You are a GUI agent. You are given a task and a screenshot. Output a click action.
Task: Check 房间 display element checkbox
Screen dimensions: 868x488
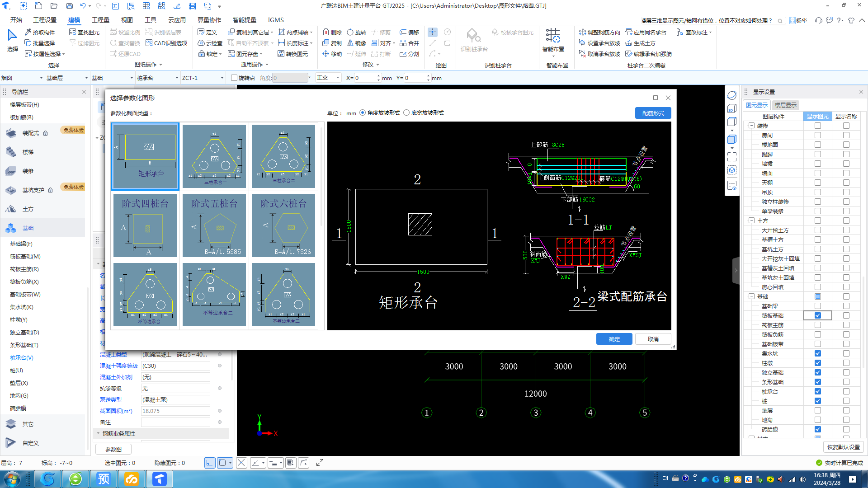tap(818, 135)
